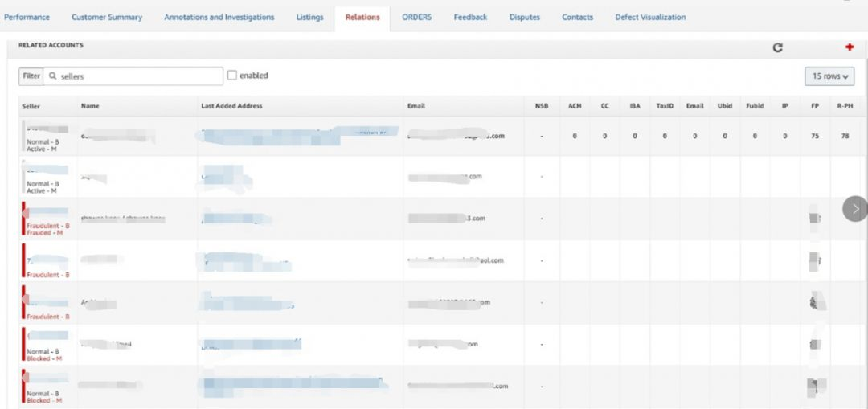
Task: Click the Email column header after Name
Action: [x=416, y=106]
